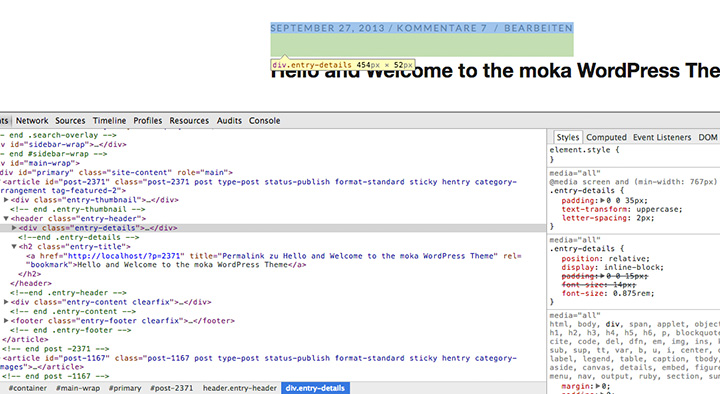
Task: Select header.entry-header breadcrumb
Action: pos(240,388)
